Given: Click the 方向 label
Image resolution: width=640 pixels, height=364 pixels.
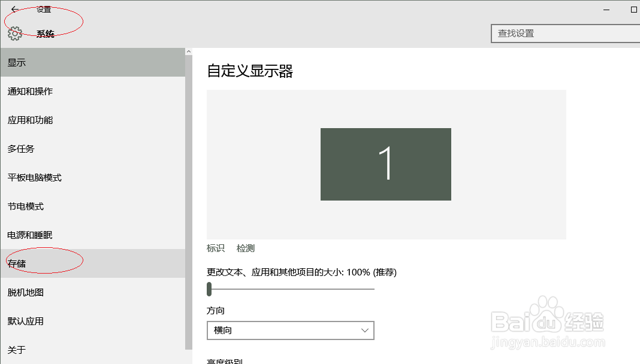Looking at the screenshot, I should coord(216,311).
